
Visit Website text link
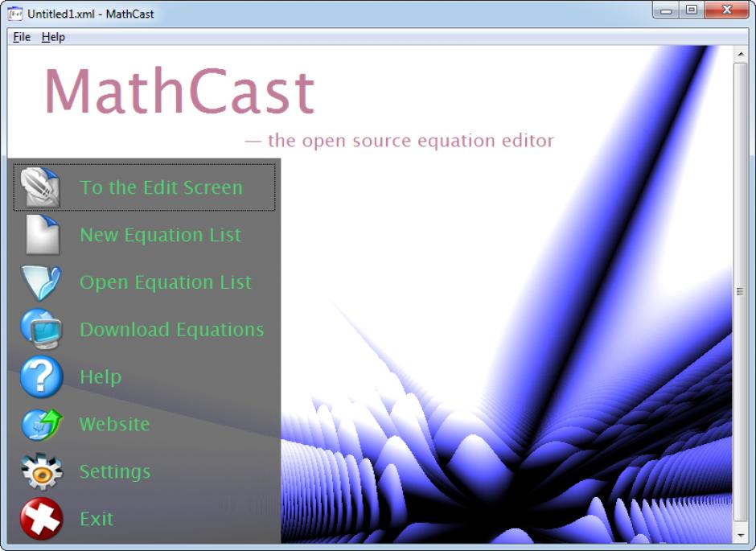point(114,424)
